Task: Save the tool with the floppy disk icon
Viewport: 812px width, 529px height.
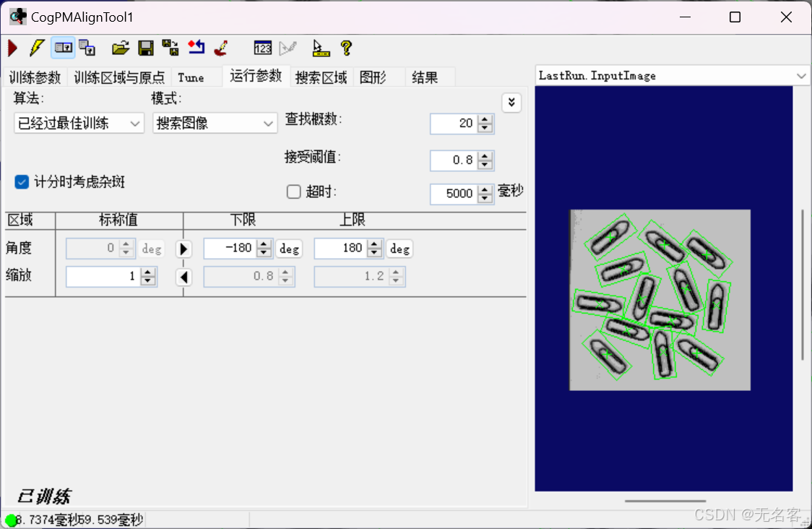Action: point(146,48)
